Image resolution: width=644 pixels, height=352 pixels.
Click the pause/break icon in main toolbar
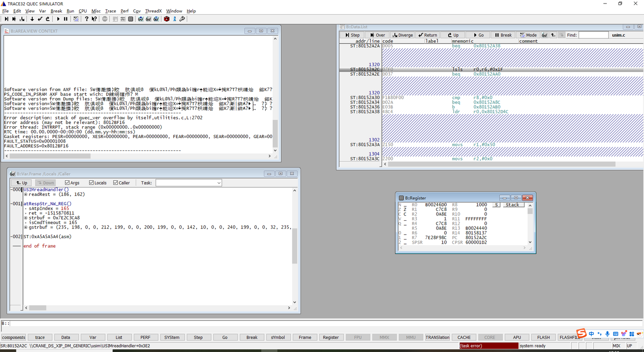click(66, 19)
